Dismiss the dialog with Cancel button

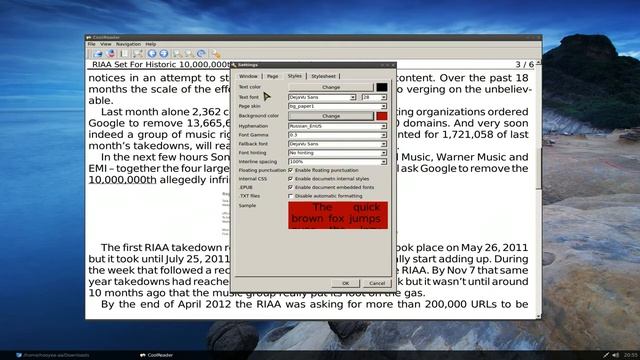[377, 283]
